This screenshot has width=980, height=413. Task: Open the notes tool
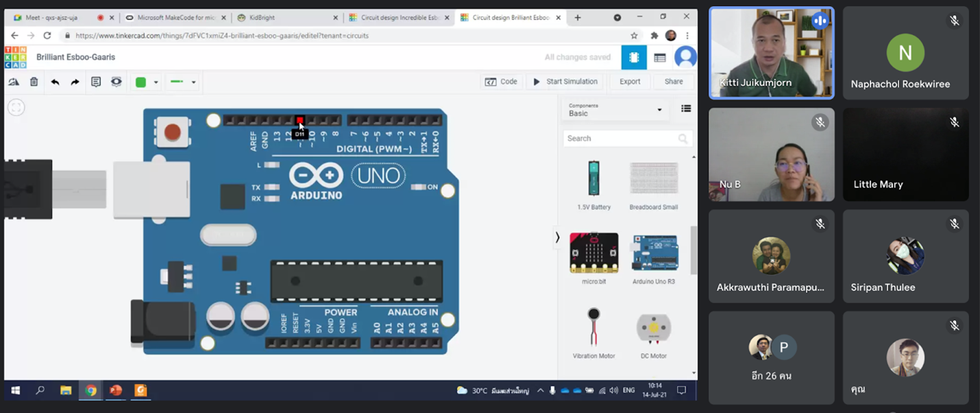96,82
